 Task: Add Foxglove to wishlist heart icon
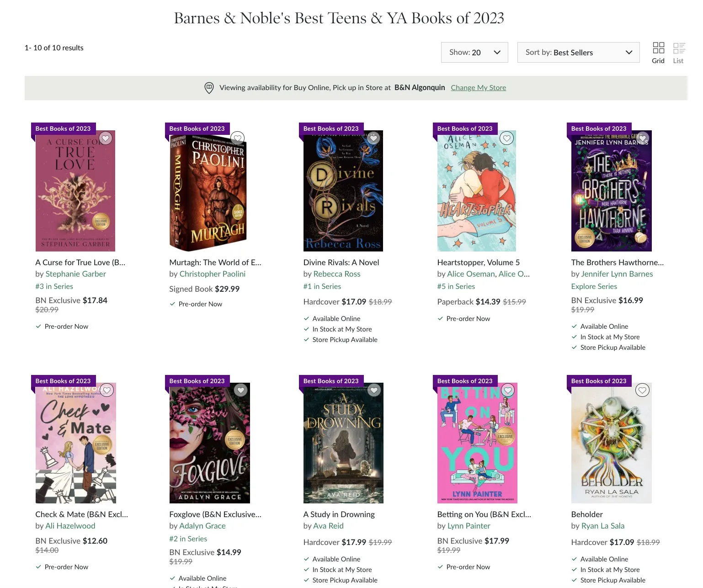point(240,390)
